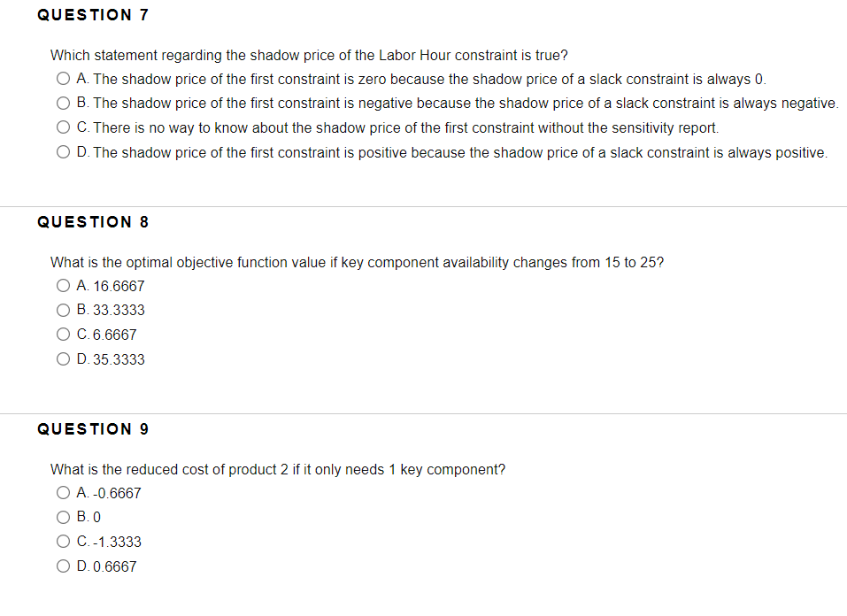
Task: Choose answer B 0 for reduced cost
Action: pyautogui.click(x=63, y=517)
